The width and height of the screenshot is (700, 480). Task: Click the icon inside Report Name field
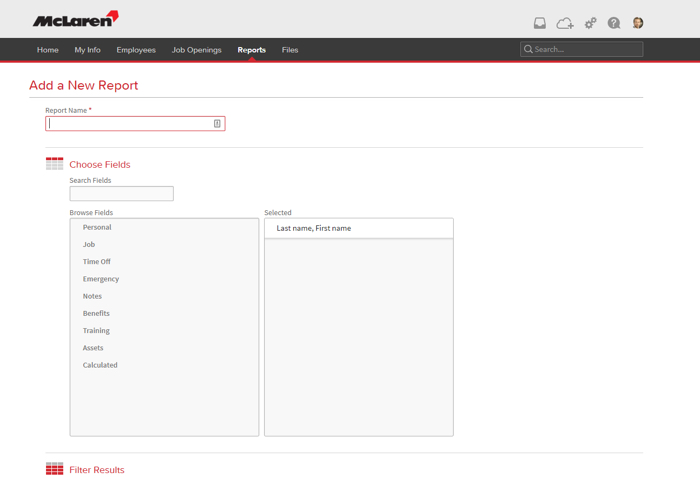217,124
